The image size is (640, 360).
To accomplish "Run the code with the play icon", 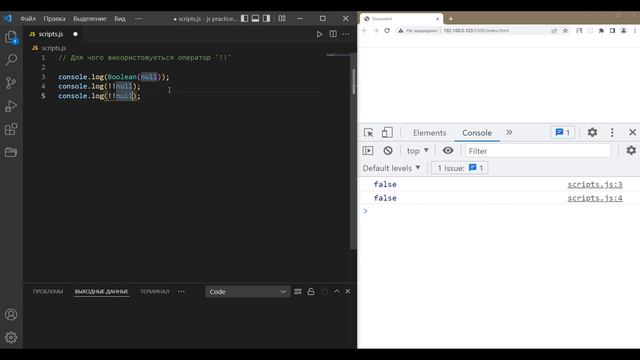I will tap(319, 34).
